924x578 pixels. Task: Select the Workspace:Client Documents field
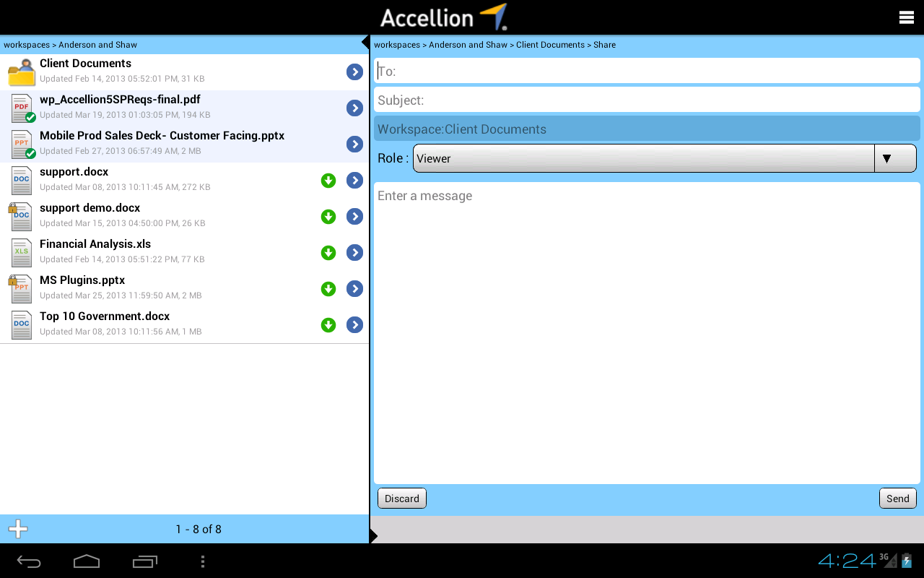point(647,129)
